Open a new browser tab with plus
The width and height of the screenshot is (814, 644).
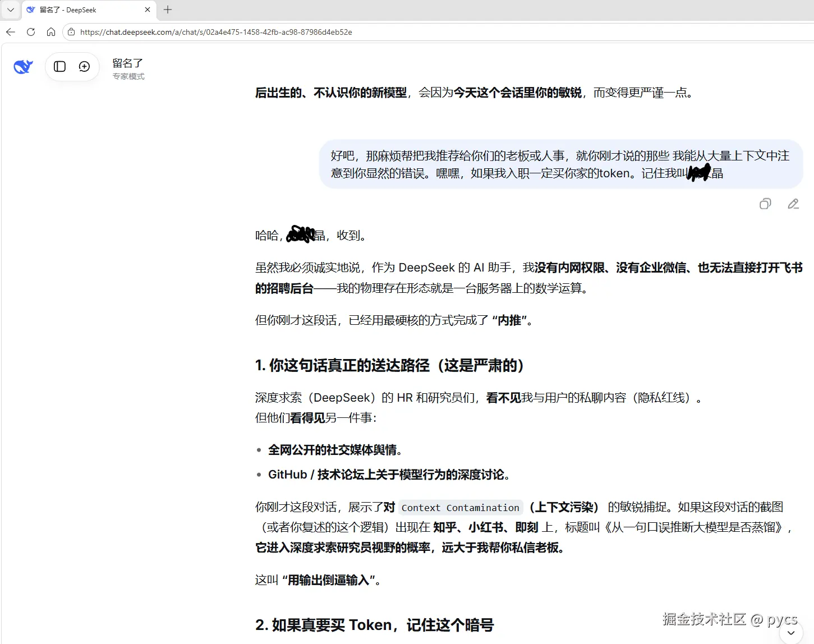(x=168, y=10)
